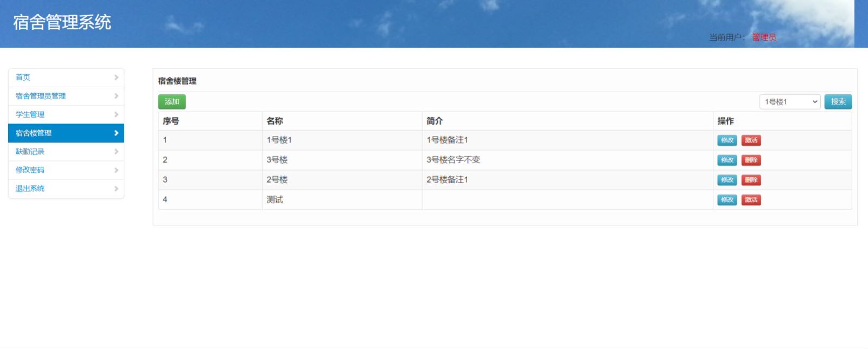Screen dimensions: 868x349
Task: Click the 1号楼备注1 description cell
Action: 567,140
